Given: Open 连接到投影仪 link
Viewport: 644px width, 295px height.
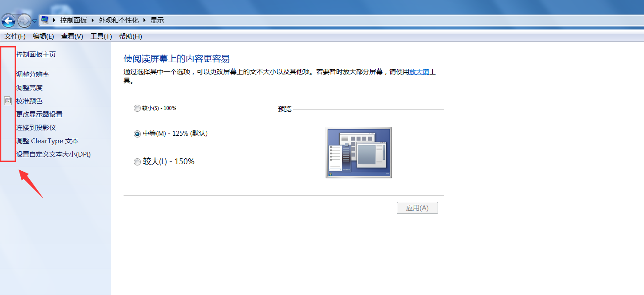Looking at the screenshot, I should point(36,128).
